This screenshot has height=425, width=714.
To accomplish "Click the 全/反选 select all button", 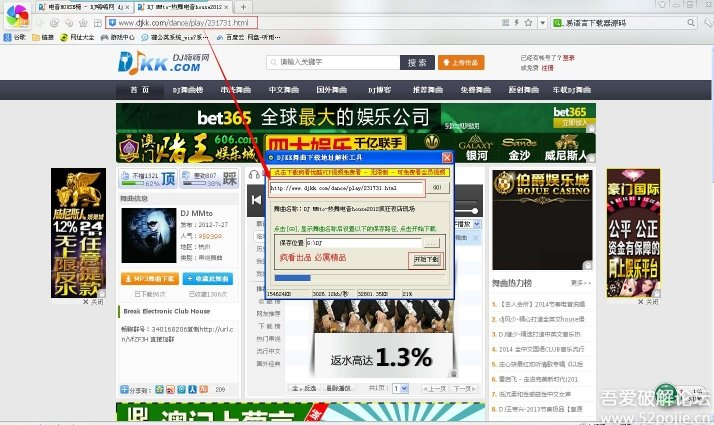I will (x=304, y=389).
